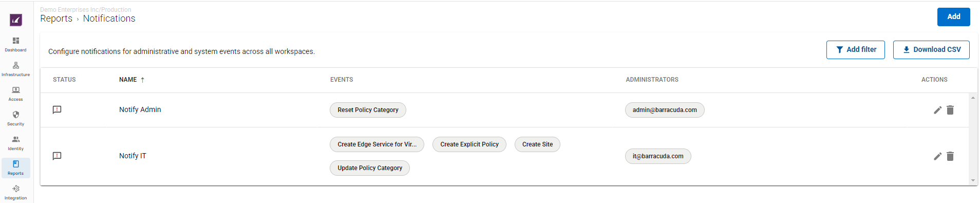Select the Reports sidebar item

(x=16, y=168)
